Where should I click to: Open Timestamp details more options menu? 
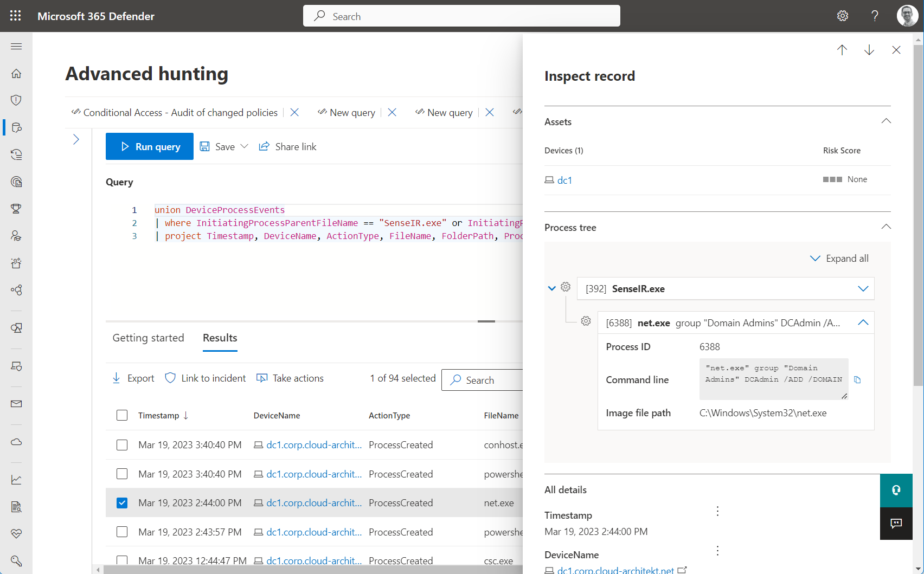coord(717,511)
